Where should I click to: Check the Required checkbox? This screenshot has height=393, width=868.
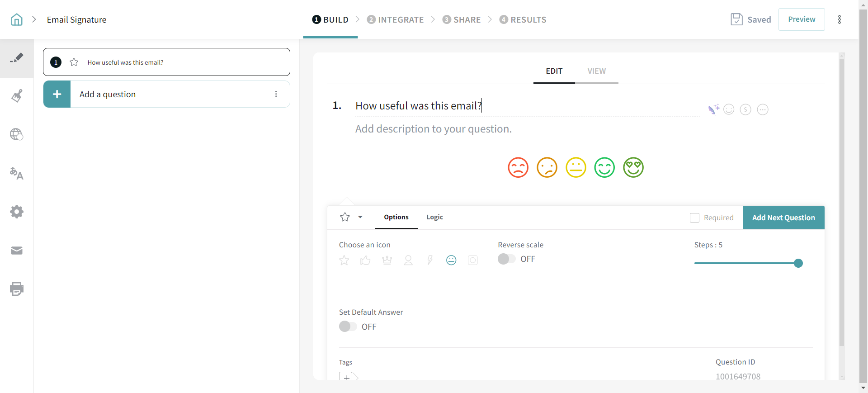click(694, 218)
